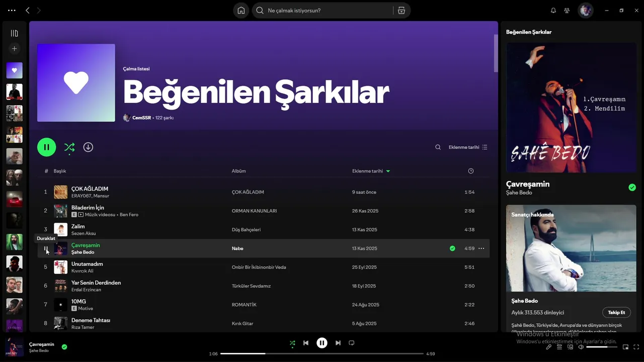
Task: Pause playback in the bottom player bar
Action: click(322, 343)
